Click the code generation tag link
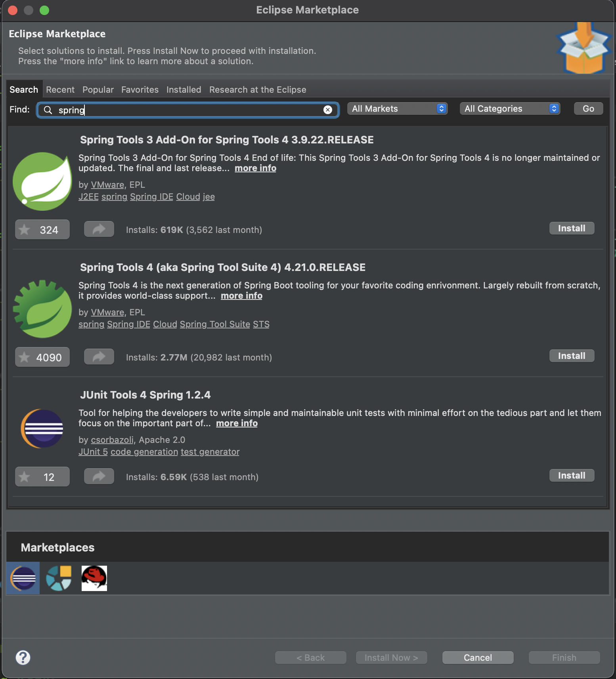Image resolution: width=616 pixels, height=679 pixels. pos(144,452)
